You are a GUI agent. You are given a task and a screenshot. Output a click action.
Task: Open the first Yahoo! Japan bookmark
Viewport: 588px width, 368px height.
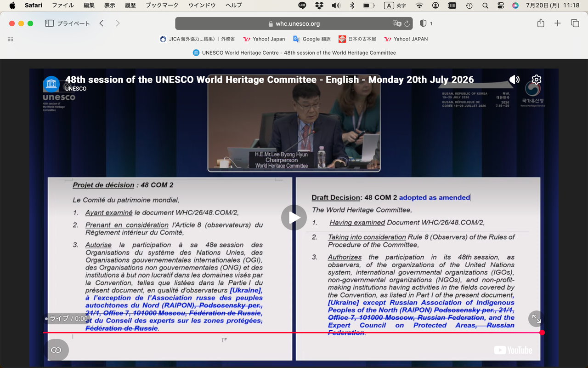(264, 39)
